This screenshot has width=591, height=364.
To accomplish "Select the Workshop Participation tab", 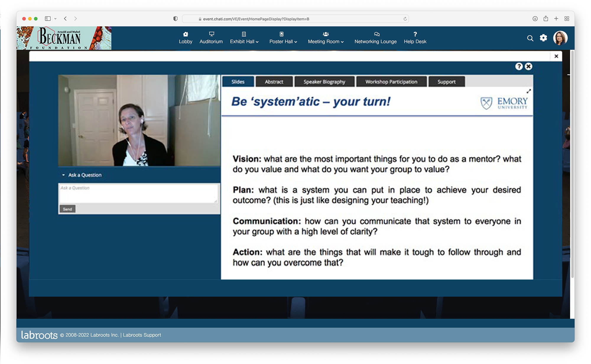I will click(x=391, y=82).
